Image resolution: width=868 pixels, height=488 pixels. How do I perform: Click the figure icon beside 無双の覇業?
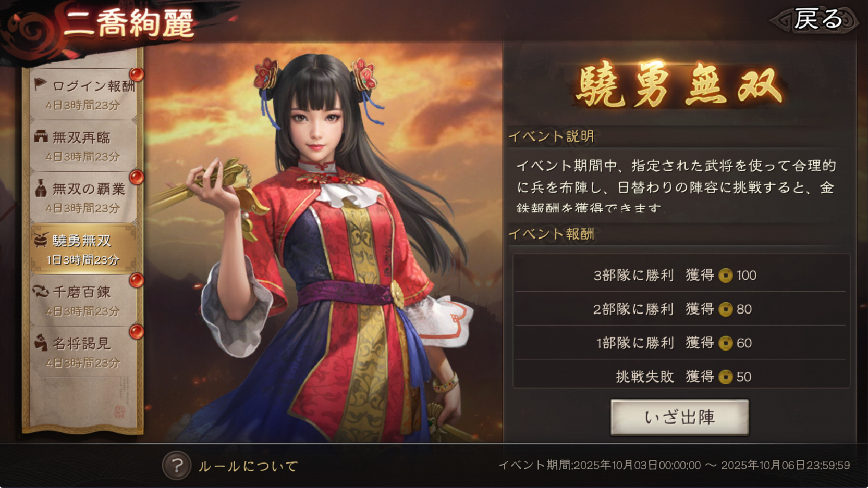pyautogui.click(x=41, y=188)
